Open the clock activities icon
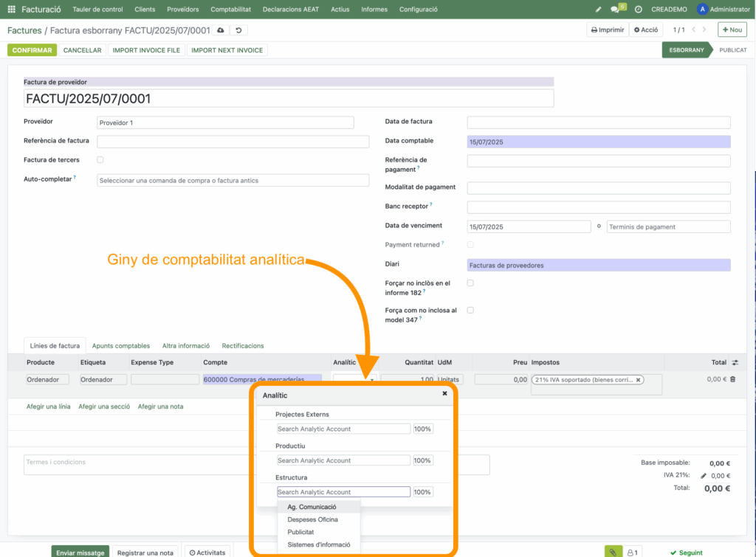756x557 pixels. tap(638, 10)
